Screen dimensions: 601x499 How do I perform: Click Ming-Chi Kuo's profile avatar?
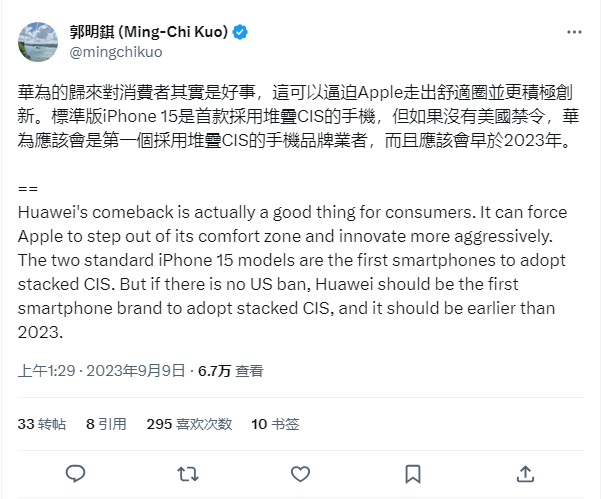pyautogui.click(x=41, y=41)
